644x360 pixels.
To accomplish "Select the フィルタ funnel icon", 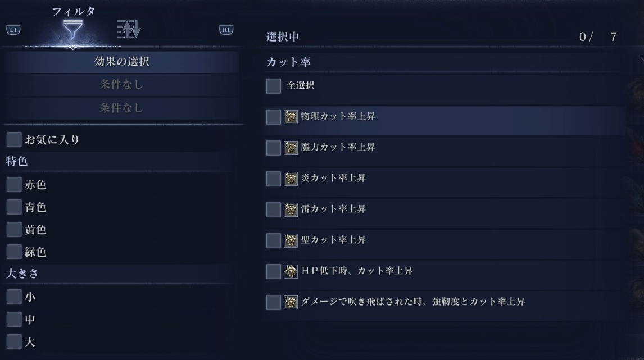I will click(72, 30).
